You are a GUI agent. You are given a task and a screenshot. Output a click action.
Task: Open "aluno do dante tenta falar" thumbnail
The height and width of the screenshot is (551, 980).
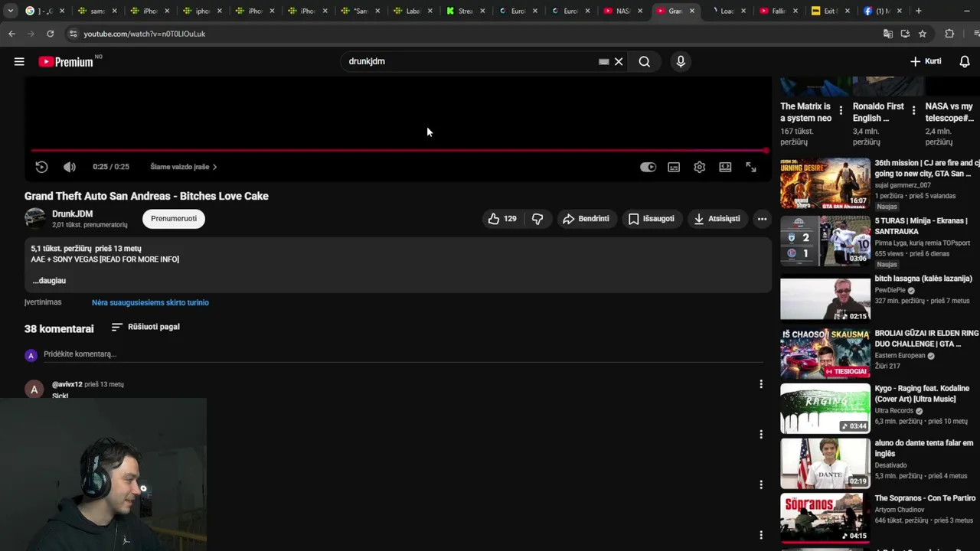pos(825,463)
